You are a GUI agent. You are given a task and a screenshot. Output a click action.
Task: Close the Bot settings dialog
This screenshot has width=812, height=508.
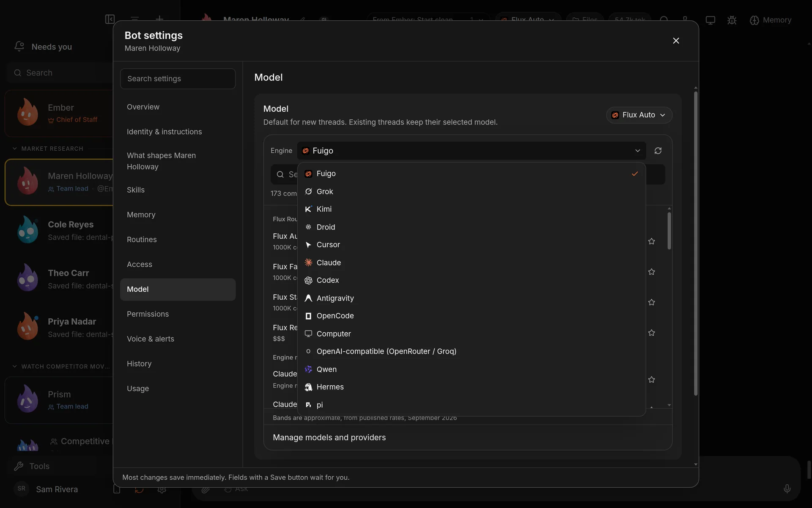click(676, 41)
